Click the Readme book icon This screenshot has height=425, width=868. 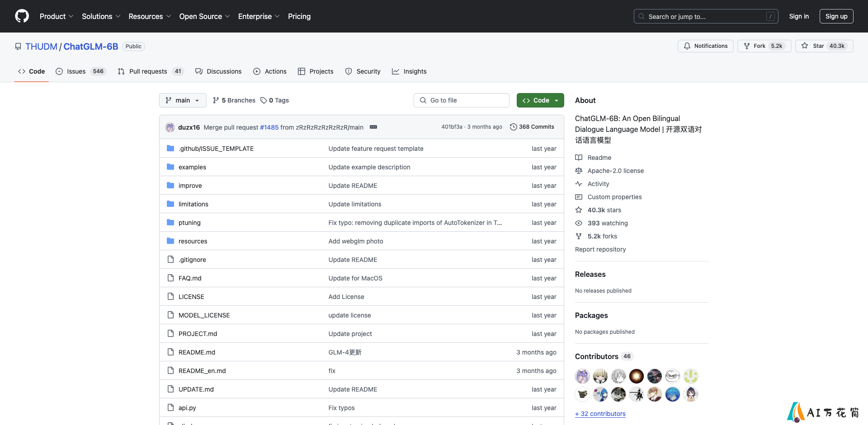pos(579,158)
